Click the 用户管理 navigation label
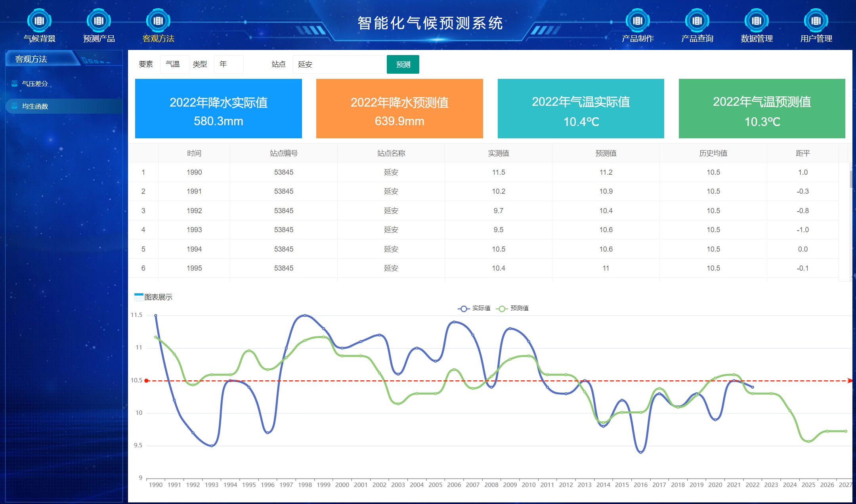The width and height of the screenshot is (856, 504). click(x=816, y=38)
